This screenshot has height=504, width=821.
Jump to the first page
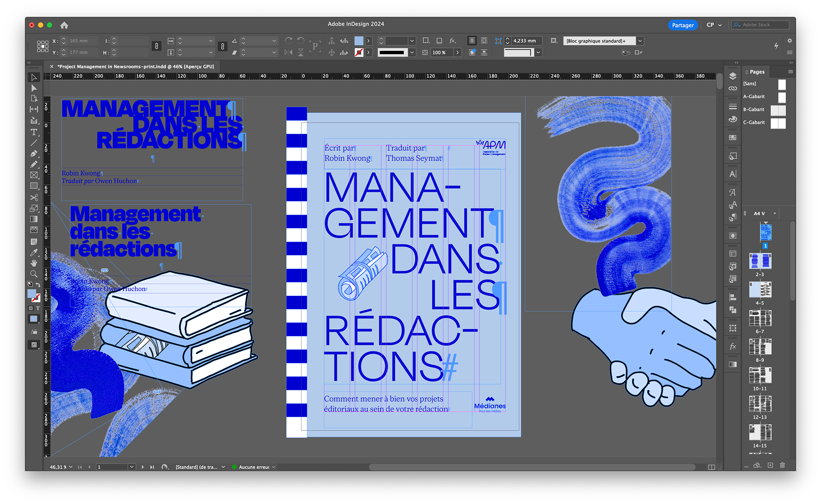click(80, 467)
